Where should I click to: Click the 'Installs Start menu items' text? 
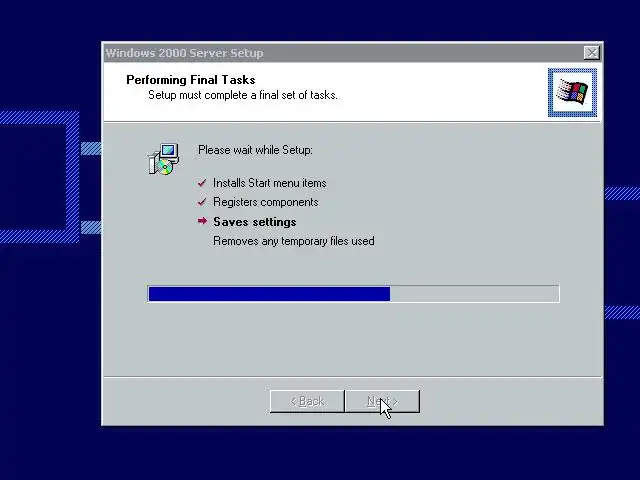coord(270,183)
